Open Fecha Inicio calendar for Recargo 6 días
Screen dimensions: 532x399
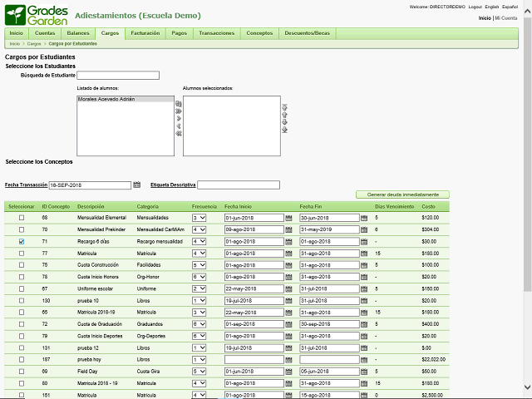[x=288, y=242]
